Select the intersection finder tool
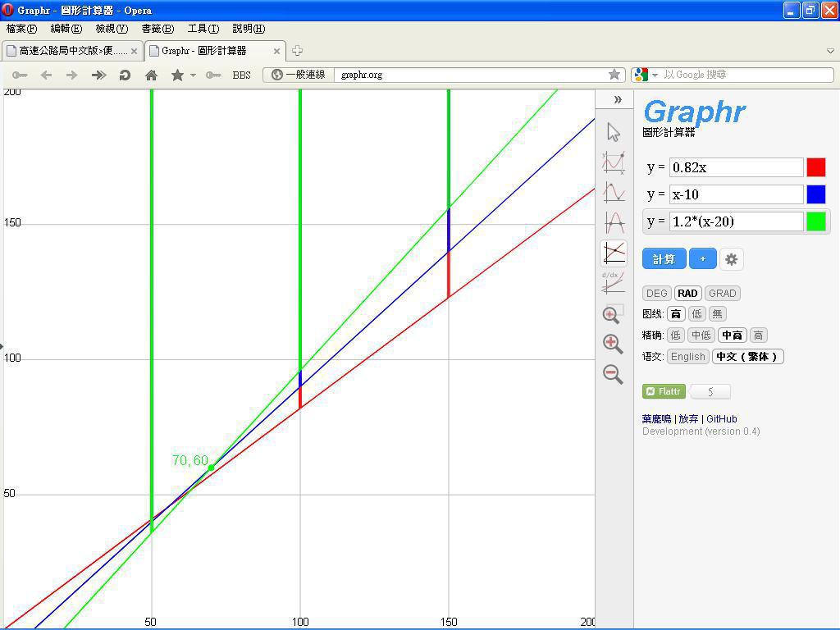The height and width of the screenshot is (630, 840). tap(614, 253)
